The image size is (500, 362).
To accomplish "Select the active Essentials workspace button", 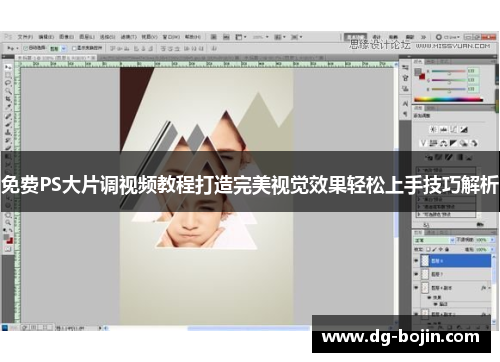I will 355,37.
